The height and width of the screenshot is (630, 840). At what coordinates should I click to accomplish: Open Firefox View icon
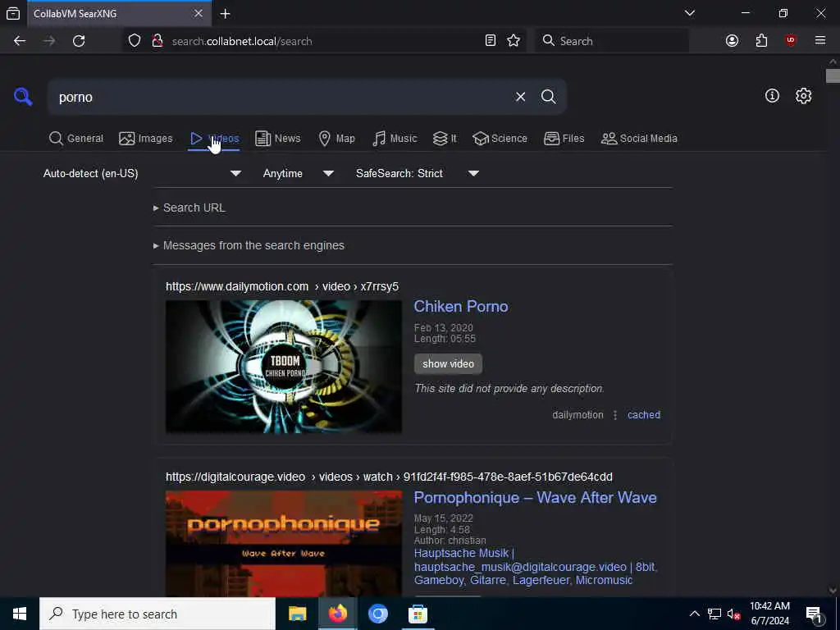(13, 13)
